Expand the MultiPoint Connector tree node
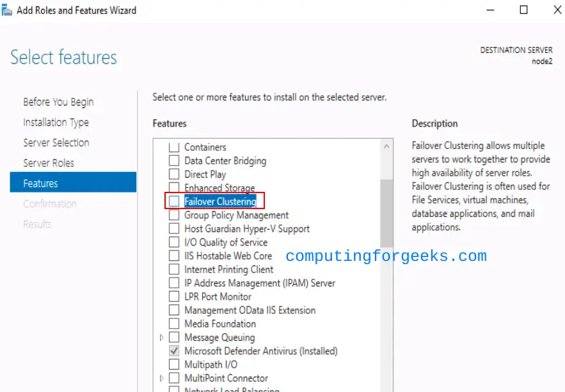This screenshot has height=392, width=565. coord(161,378)
